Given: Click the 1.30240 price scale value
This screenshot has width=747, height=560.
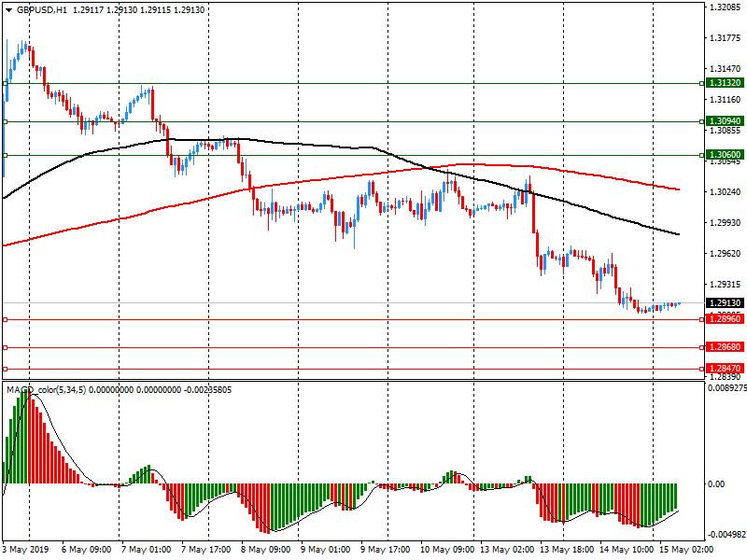Looking at the screenshot, I should coord(726,192).
